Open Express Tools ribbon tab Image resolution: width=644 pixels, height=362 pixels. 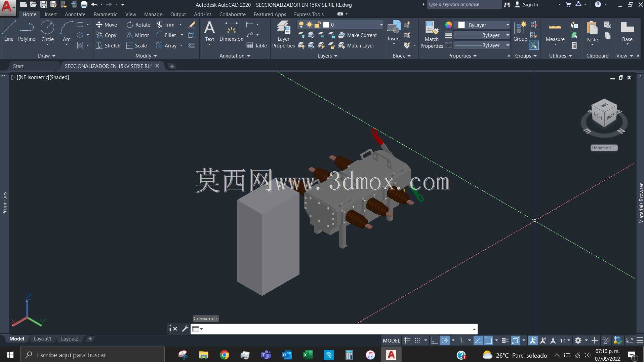[309, 14]
